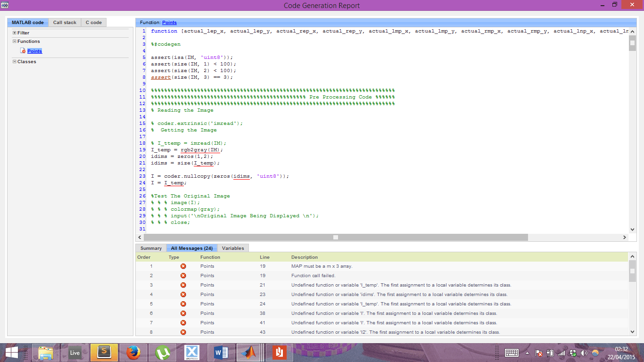Screen dimensions: 644x362
Task: Click code pane scroll-down arrow
Action: [633, 230]
